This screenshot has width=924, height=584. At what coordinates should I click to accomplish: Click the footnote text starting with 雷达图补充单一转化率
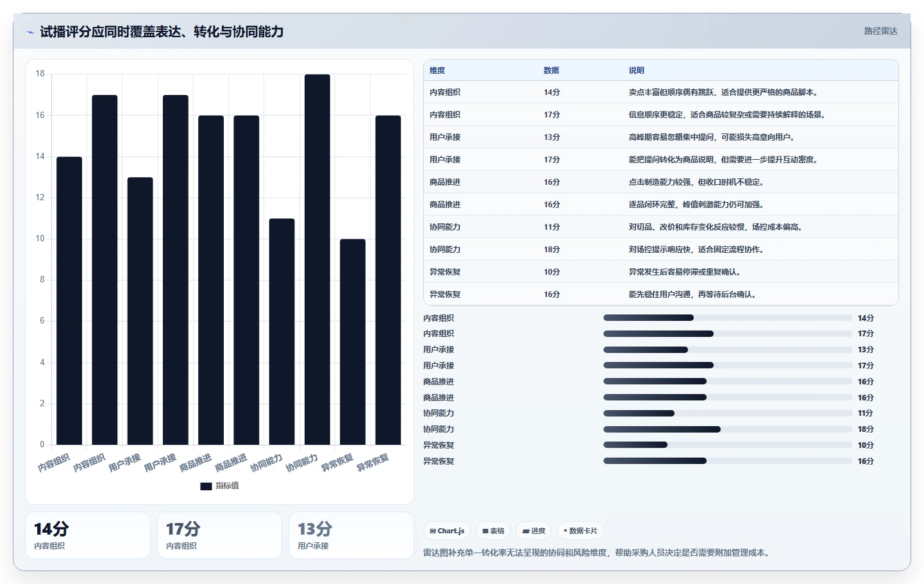(x=597, y=553)
